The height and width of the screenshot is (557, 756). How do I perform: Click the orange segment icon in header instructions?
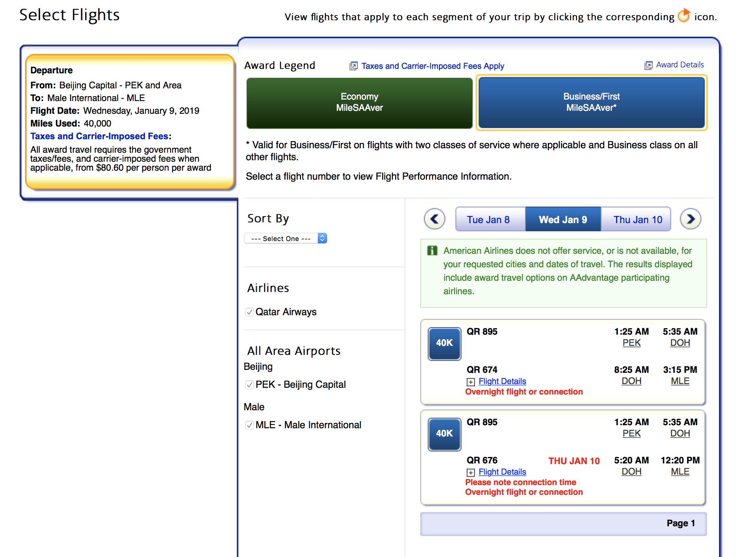684,15
